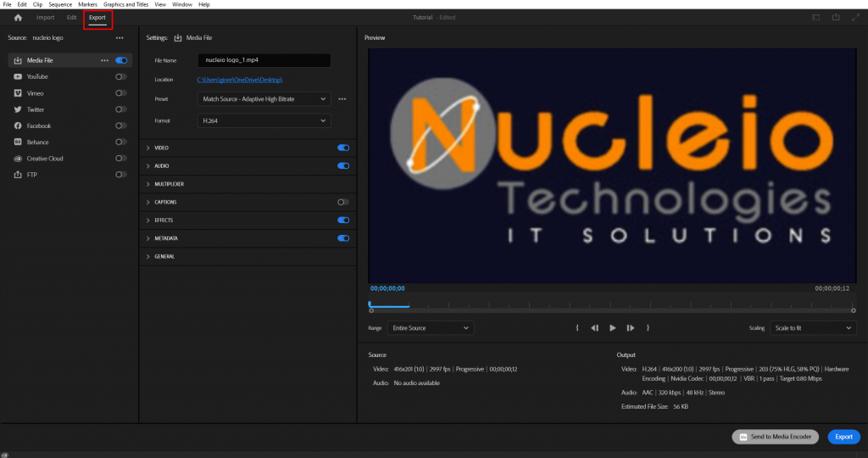The height and width of the screenshot is (458, 868).
Task: Expand the GENERAL section
Action: (147, 256)
